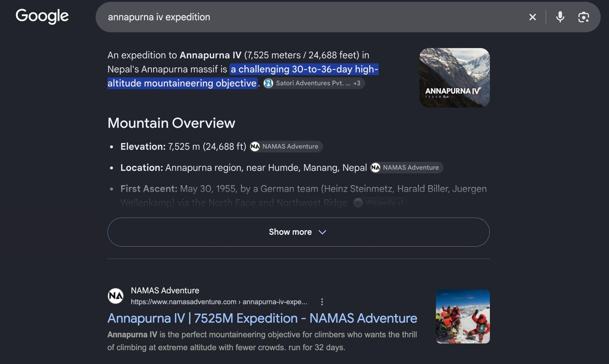Open Annapurna IV | 7525M Expedition result link

[262, 318]
